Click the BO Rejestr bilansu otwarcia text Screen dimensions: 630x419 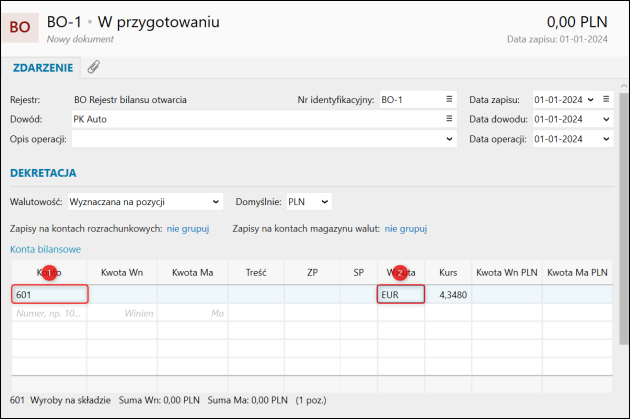click(x=130, y=100)
